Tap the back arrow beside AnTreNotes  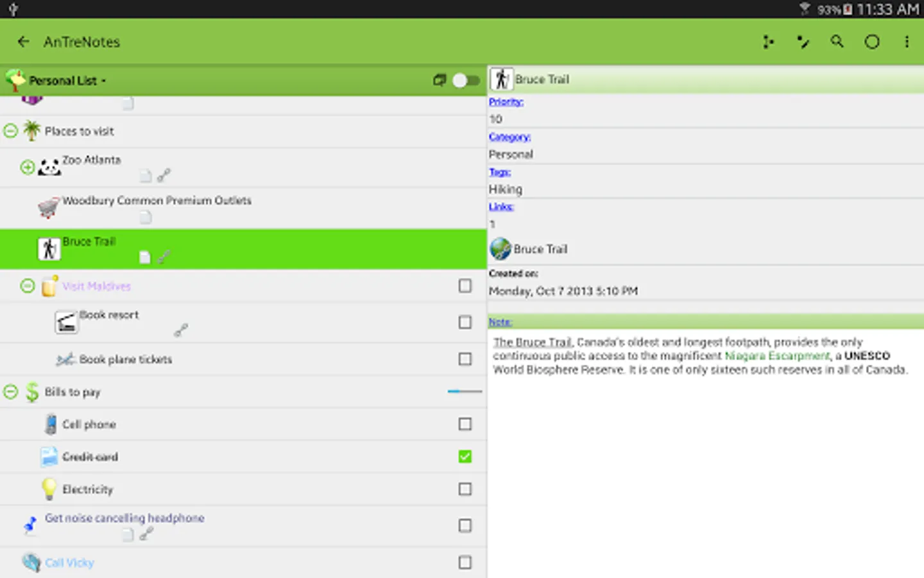pyautogui.click(x=24, y=42)
